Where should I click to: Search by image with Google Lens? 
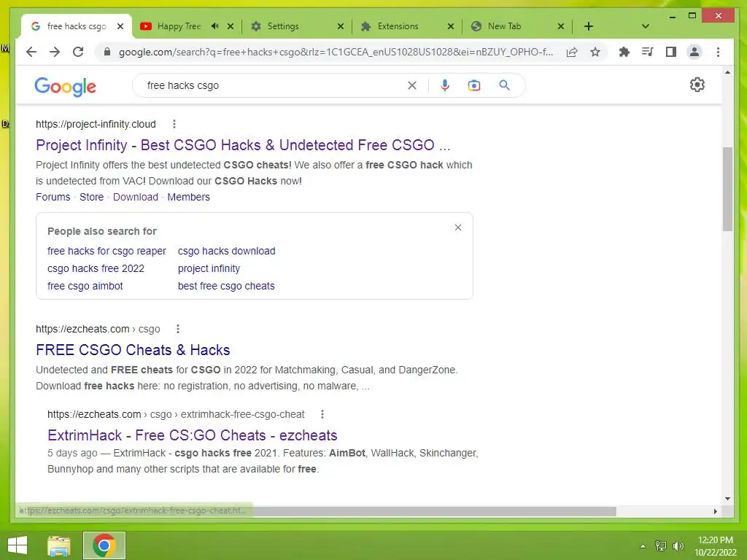click(x=474, y=85)
